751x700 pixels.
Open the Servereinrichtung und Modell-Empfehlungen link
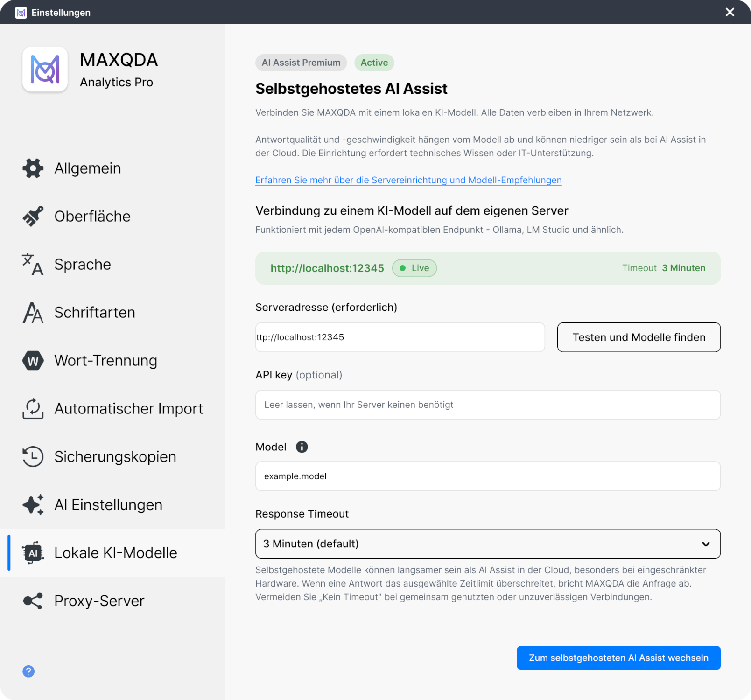point(408,180)
